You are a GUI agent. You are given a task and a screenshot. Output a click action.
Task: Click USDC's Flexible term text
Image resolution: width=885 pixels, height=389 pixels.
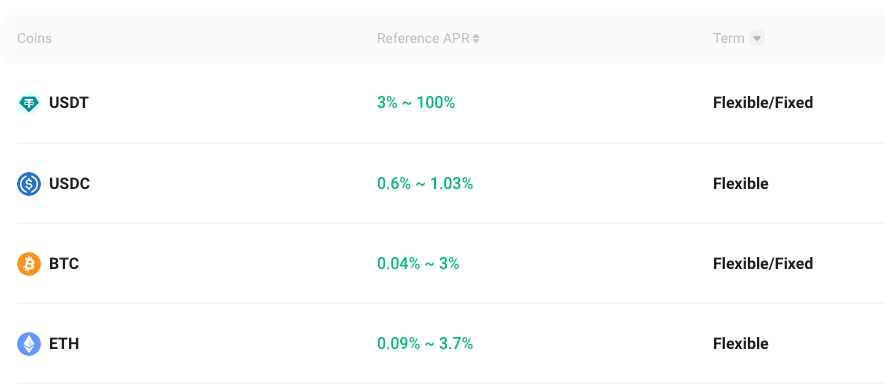point(741,183)
